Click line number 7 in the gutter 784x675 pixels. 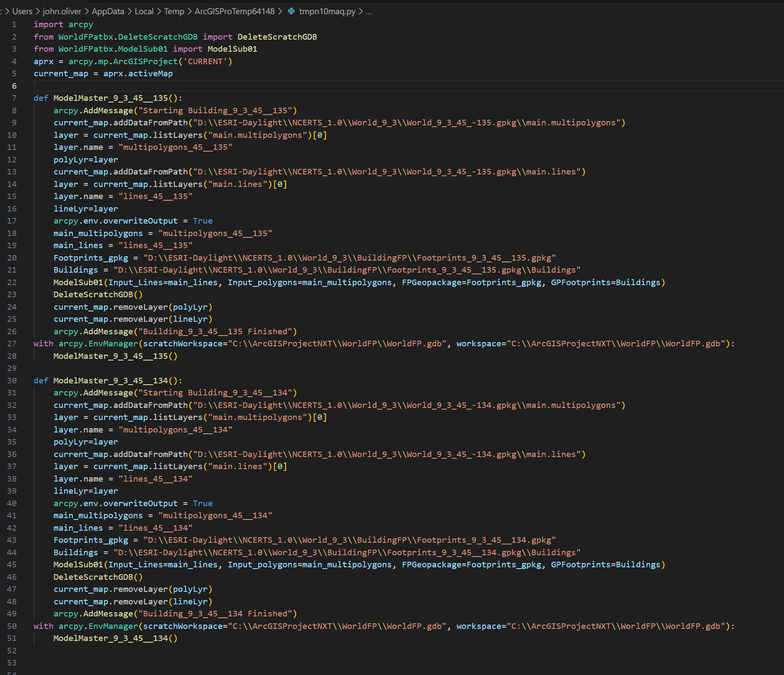pos(14,98)
